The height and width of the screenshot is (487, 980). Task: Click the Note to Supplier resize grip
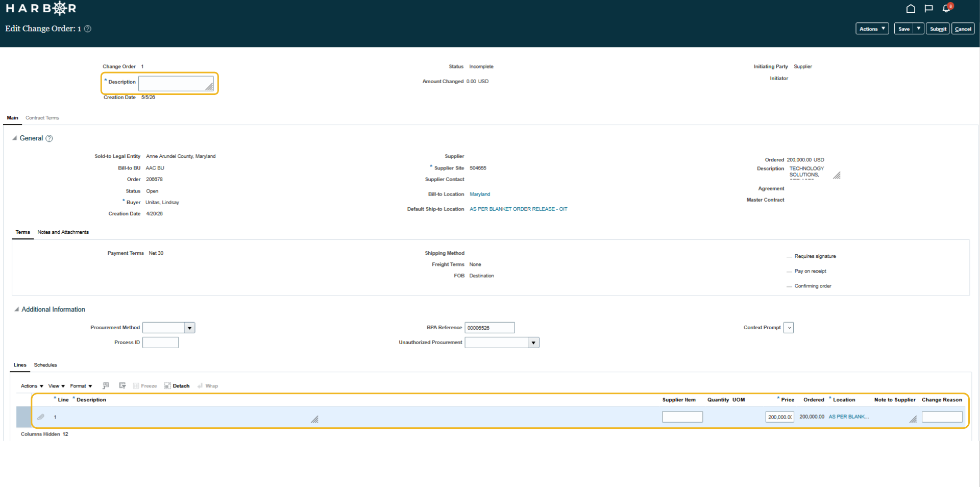click(913, 420)
